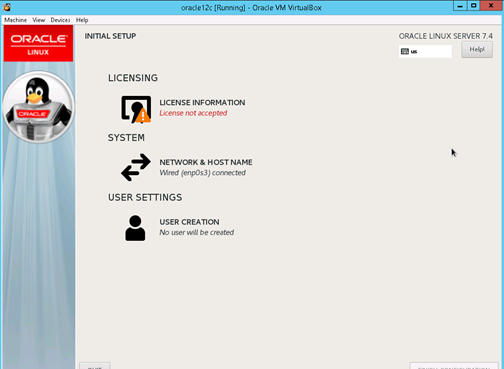Click the Finish Configuration button

(x=454, y=366)
